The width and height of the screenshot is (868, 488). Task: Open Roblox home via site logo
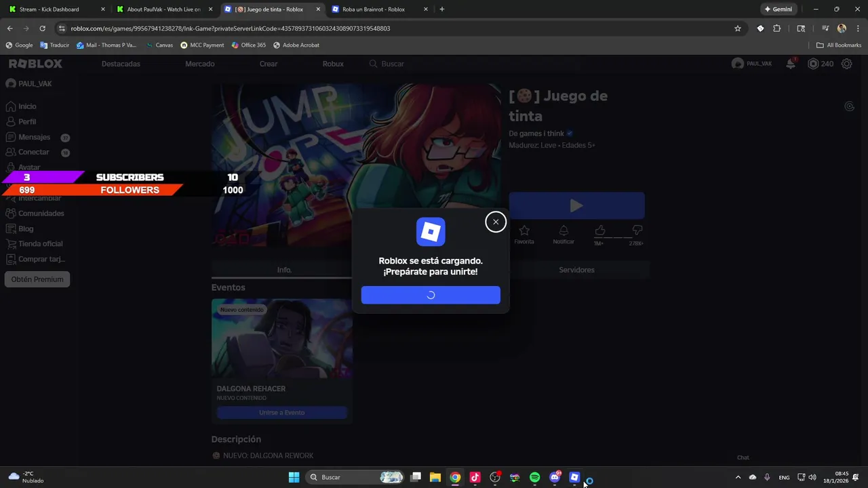(35, 64)
